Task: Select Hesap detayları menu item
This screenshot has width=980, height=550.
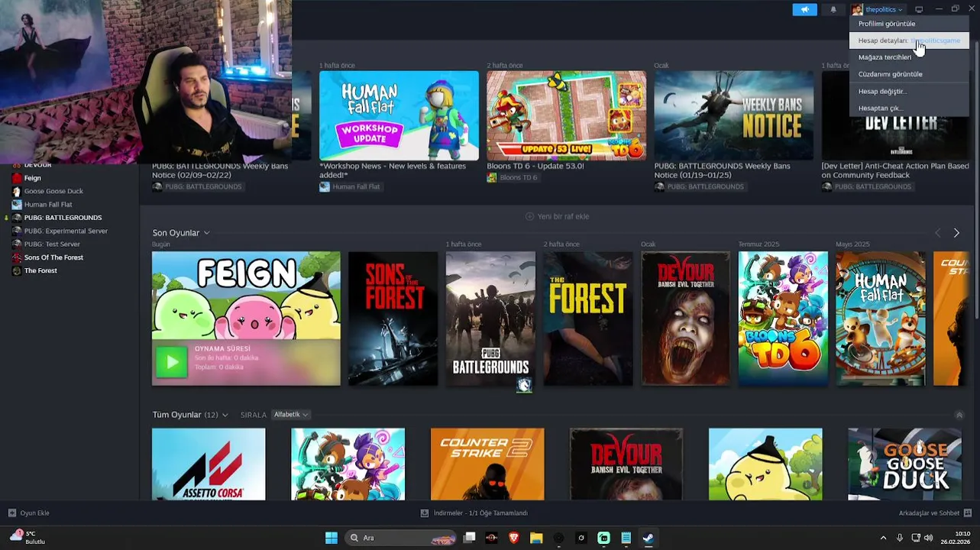Action: click(x=909, y=40)
